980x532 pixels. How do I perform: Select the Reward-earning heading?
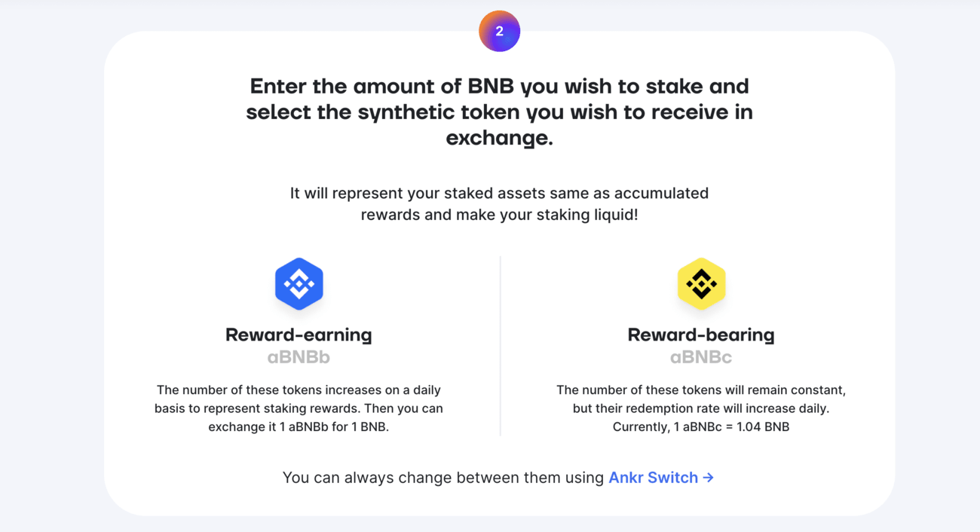point(299,335)
